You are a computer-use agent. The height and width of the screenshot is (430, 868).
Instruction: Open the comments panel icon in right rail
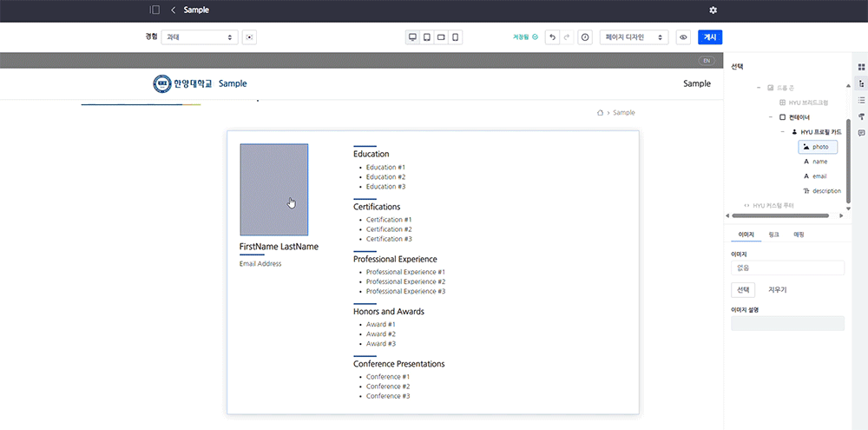[x=861, y=133]
